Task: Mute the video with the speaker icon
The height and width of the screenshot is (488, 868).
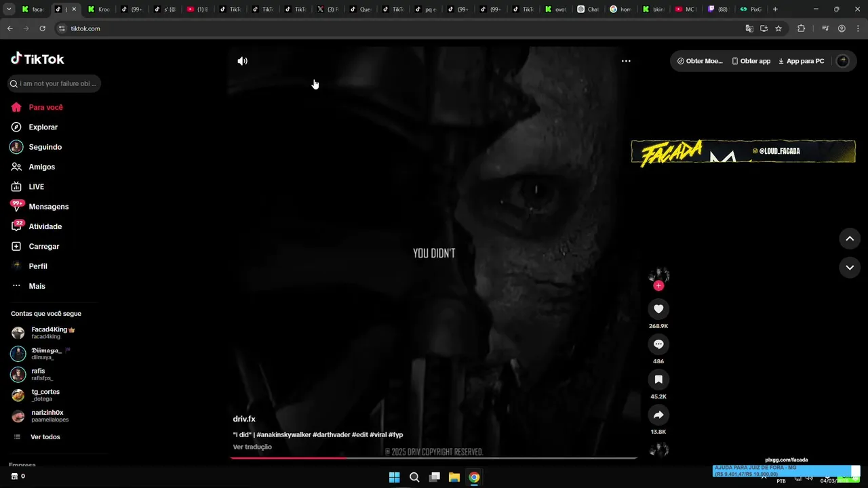Action: point(242,61)
